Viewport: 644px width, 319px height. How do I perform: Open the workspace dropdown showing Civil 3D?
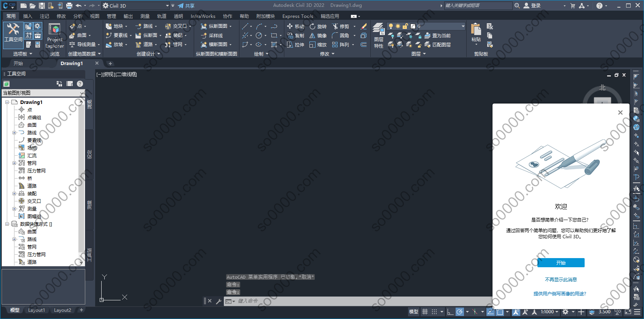(x=136, y=6)
